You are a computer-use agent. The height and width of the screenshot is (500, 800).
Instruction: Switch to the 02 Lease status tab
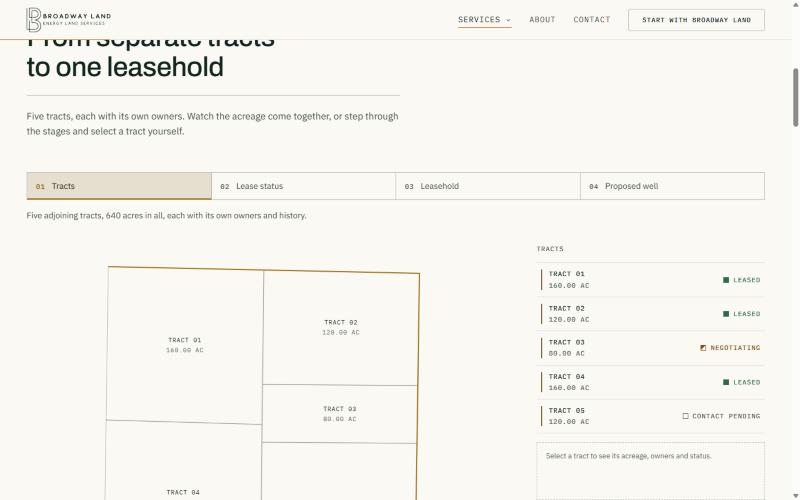(303, 186)
